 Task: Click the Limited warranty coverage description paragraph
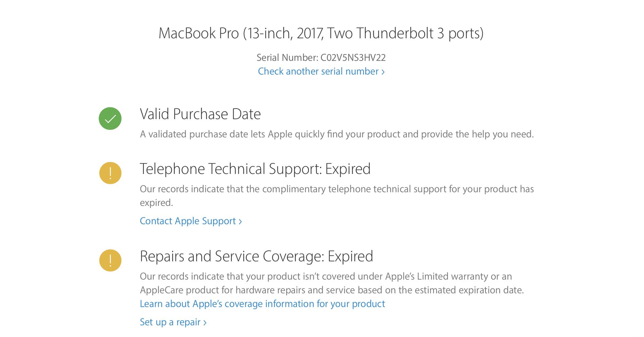pyautogui.click(x=332, y=283)
